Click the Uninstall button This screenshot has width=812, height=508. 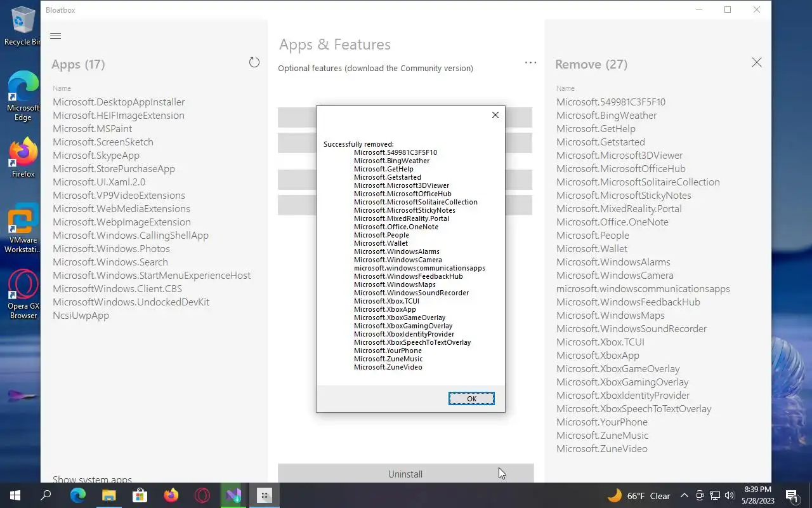coord(405,474)
